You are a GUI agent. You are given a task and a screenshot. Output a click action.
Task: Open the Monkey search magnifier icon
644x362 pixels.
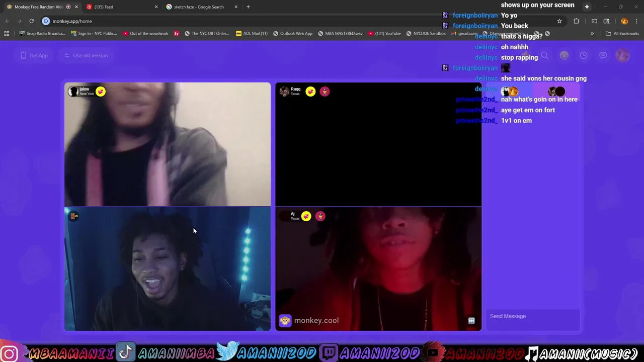coord(544,55)
